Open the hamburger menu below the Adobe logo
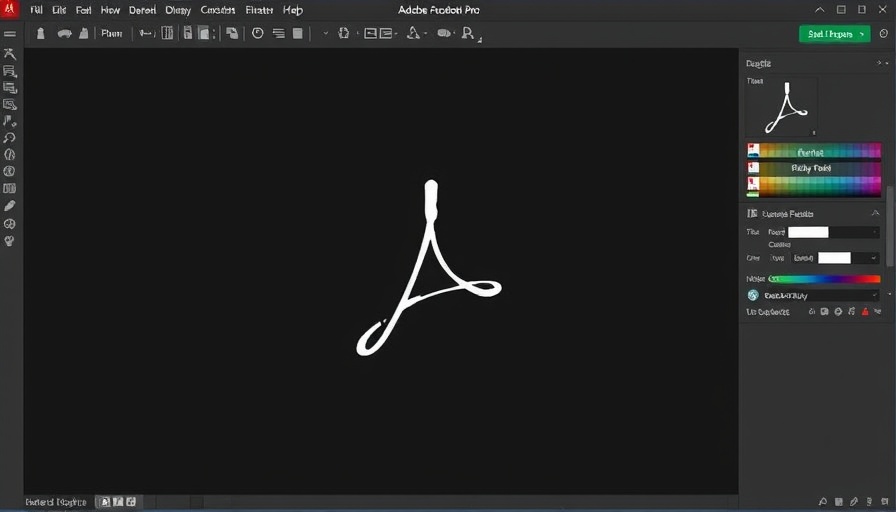The image size is (896, 512). tap(10, 34)
